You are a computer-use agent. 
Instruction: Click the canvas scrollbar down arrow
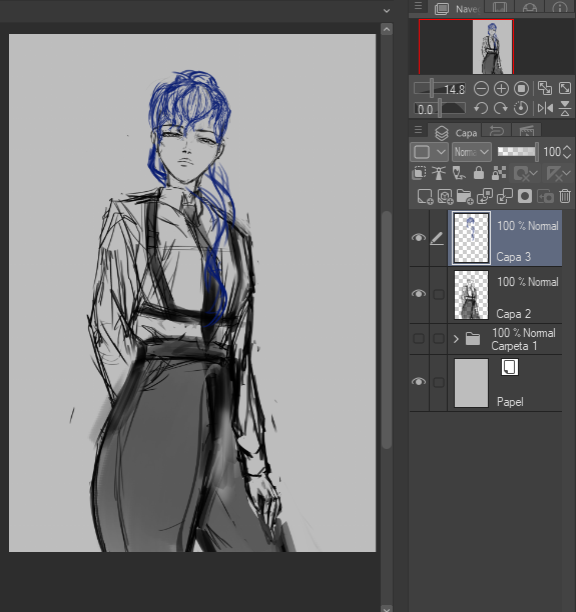click(x=386, y=608)
